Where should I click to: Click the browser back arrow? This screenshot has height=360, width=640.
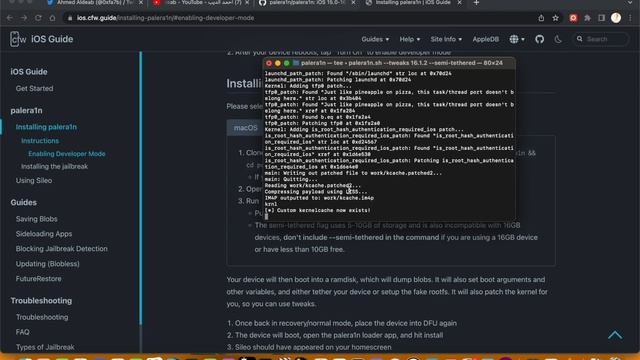pos(10,18)
